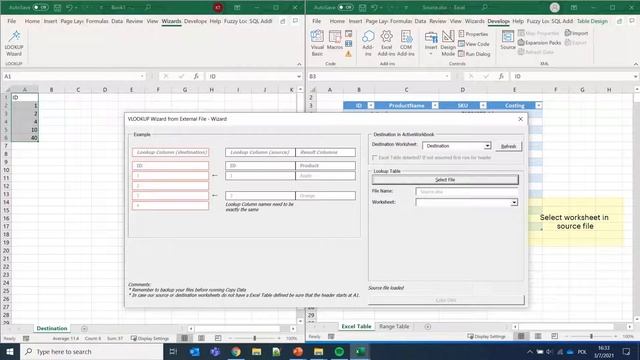
Task: Select the Excel Table sheet tab
Action: (x=356, y=327)
